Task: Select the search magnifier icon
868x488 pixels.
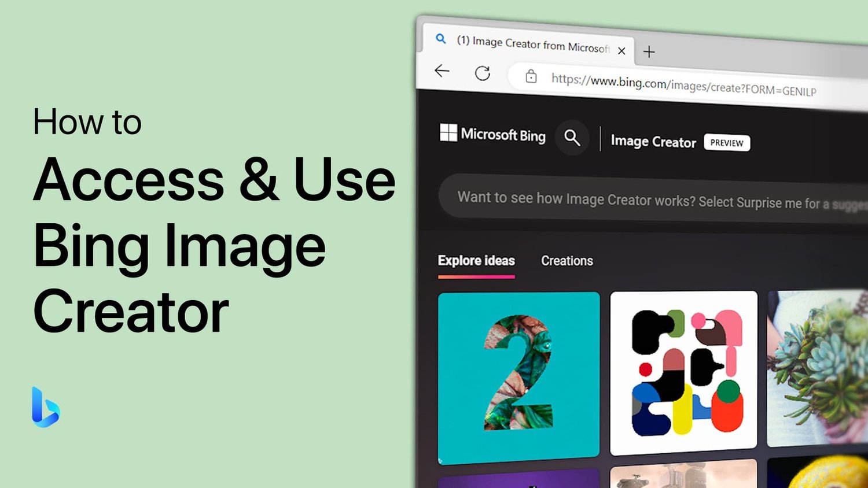Action: [x=572, y=139]
